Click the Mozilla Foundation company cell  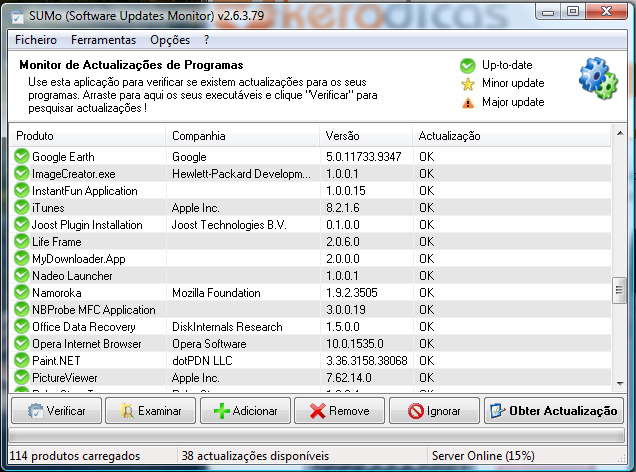216,293
